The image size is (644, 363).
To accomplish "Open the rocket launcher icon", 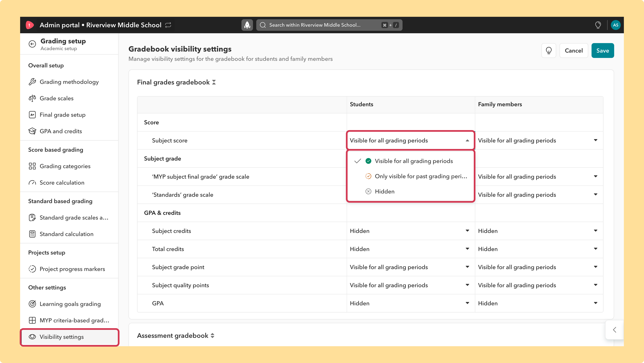I will click(247, 25).
